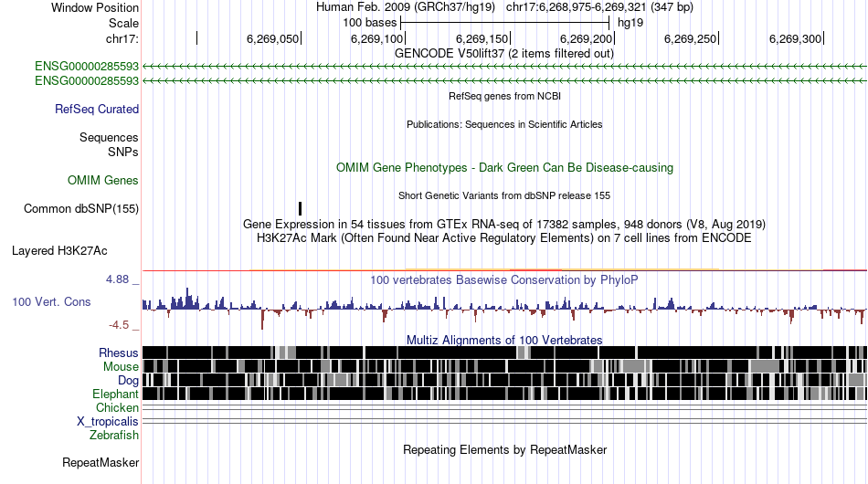
Task: Click the 100 Vert. Cons track label
Action: (51, 301)
